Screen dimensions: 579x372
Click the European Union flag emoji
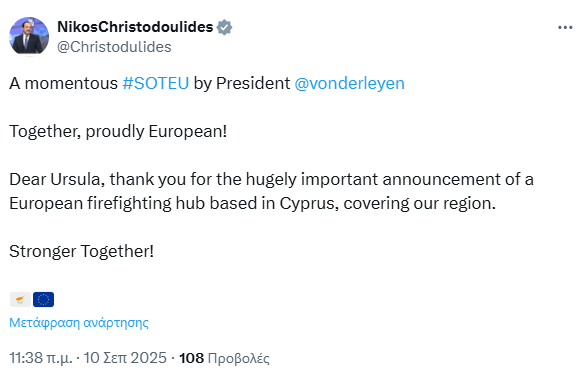[43, 300]
